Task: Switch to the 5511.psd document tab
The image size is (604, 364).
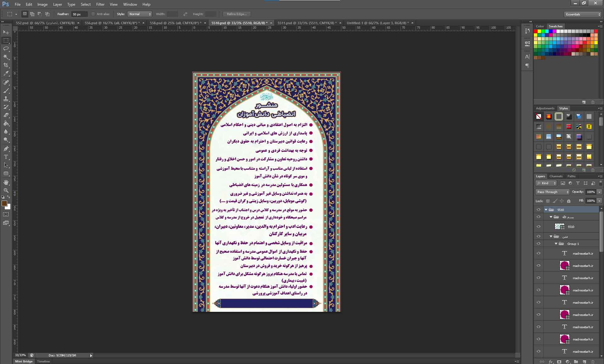Action: point(307,23)
